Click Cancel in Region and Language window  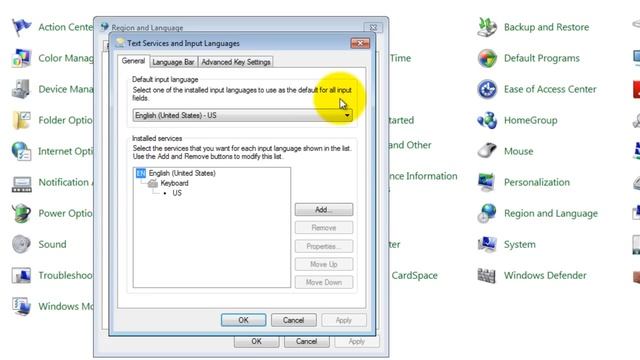[307, 341]
